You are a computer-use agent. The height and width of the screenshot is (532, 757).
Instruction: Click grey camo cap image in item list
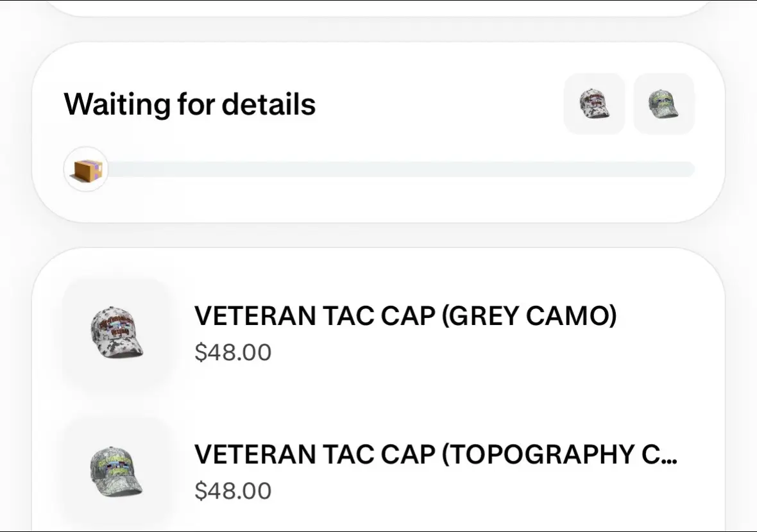[117, 332]
